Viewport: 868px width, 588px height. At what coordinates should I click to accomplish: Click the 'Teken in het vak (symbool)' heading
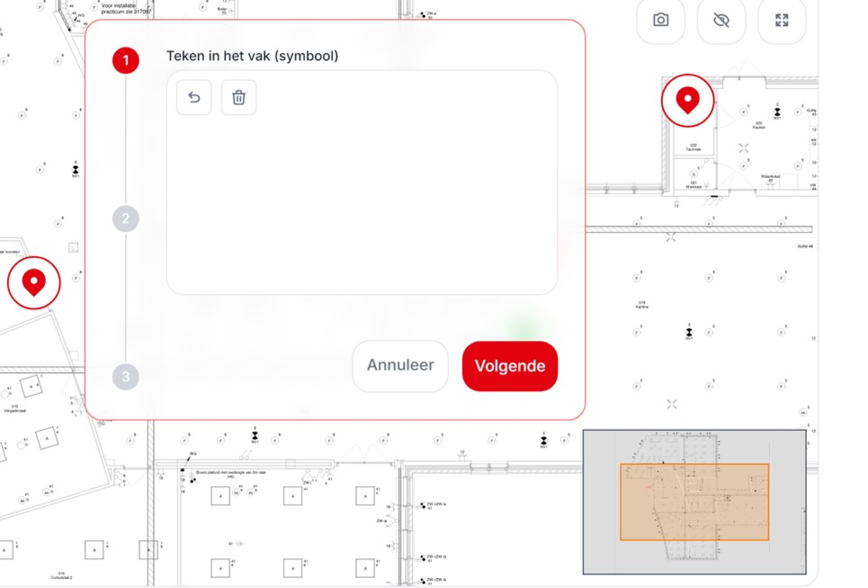pyautogui.click(x=252, y=56)
